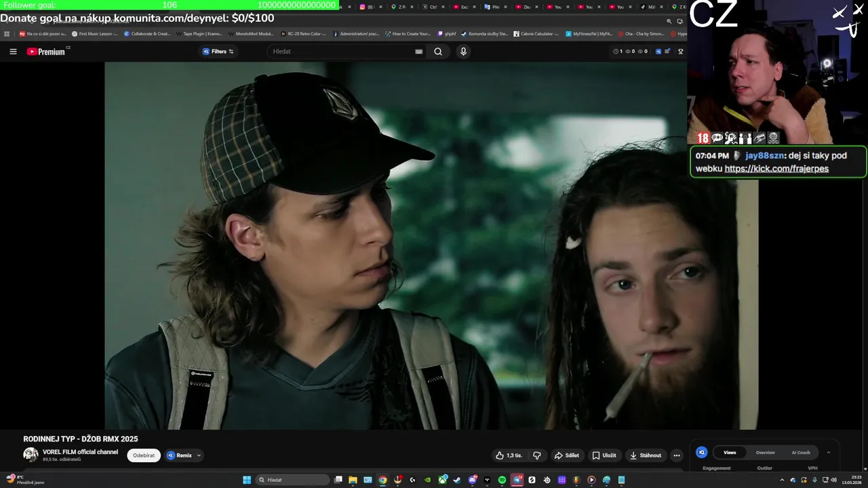Open VOREL FILM official channel link
The image size is (868, 488).
[80, 452]
